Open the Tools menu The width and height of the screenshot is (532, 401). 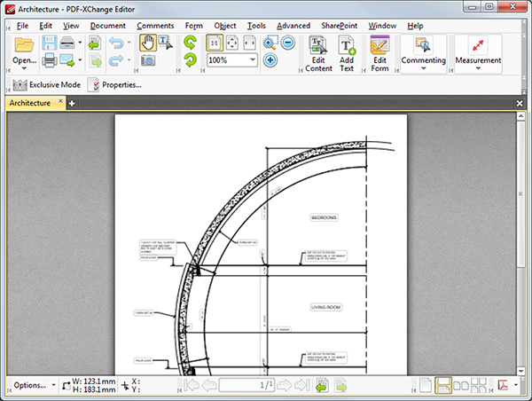(x=256, y=26)
